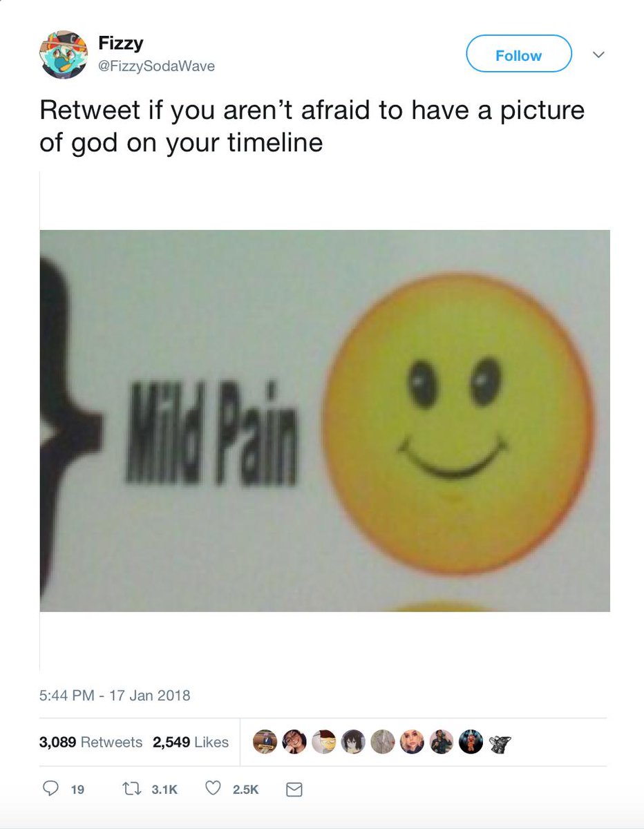View the 2,549 Likes list

pyautogui.click(x=191, y=742)
